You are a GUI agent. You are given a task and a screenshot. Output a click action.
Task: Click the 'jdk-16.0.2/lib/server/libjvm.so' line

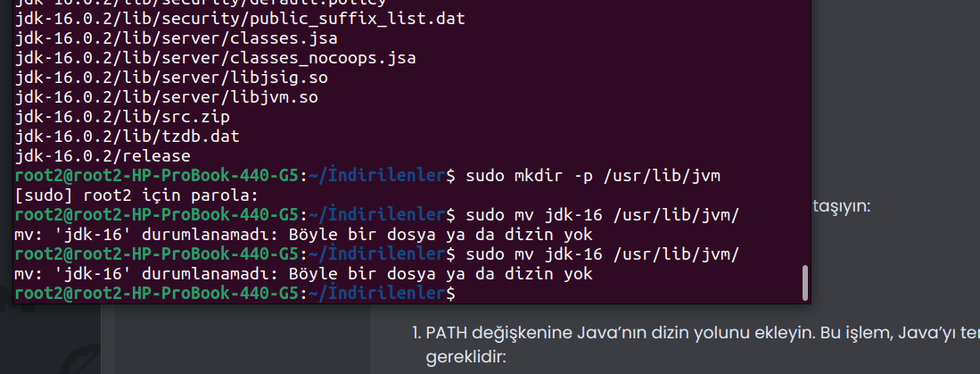tap(166, 97)
